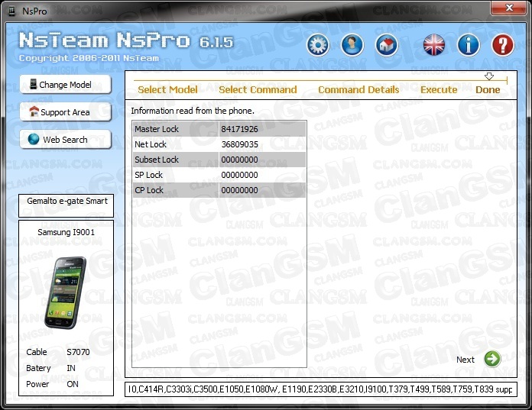Viewport: 532px width, 410px height.
Task: Click the CP Lock row label
Action: point(149,190)
